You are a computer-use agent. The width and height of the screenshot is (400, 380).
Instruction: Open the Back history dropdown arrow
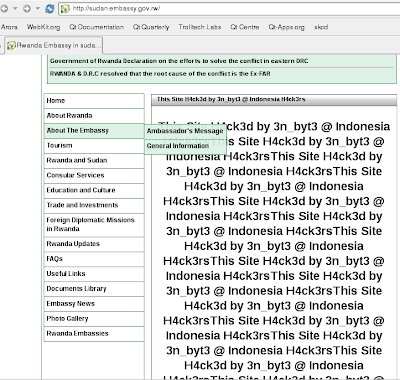pos(15,8)
